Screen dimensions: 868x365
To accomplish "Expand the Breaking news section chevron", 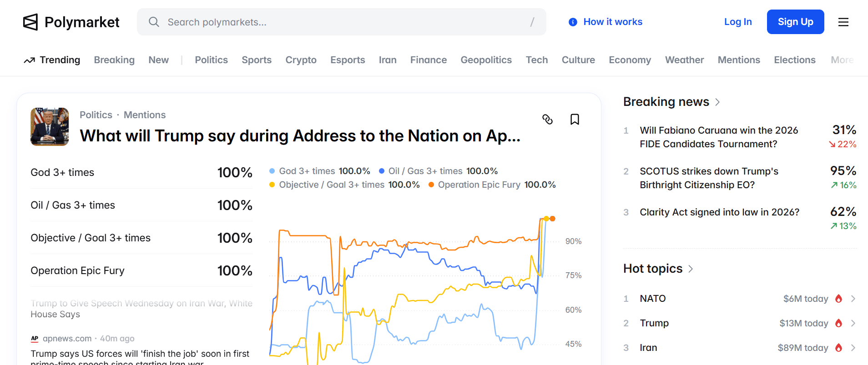I will pyautogui.click(x=717, y=102).
